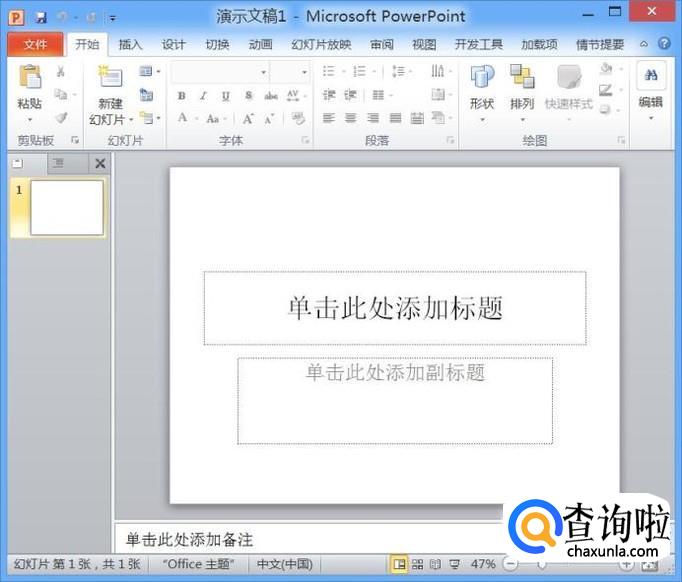The image size is (682, 582).
Task: Open the font name combo box
Action: (220, 72)
